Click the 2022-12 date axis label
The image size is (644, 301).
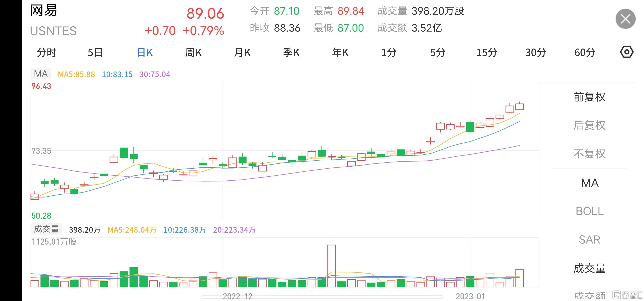[238, 296]
